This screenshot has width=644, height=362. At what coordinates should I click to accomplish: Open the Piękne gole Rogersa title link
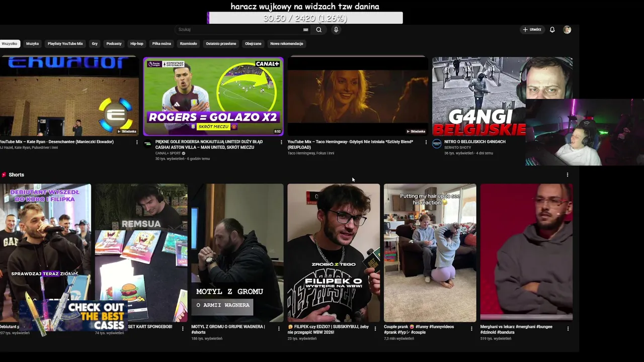click(x=209, y=145)
